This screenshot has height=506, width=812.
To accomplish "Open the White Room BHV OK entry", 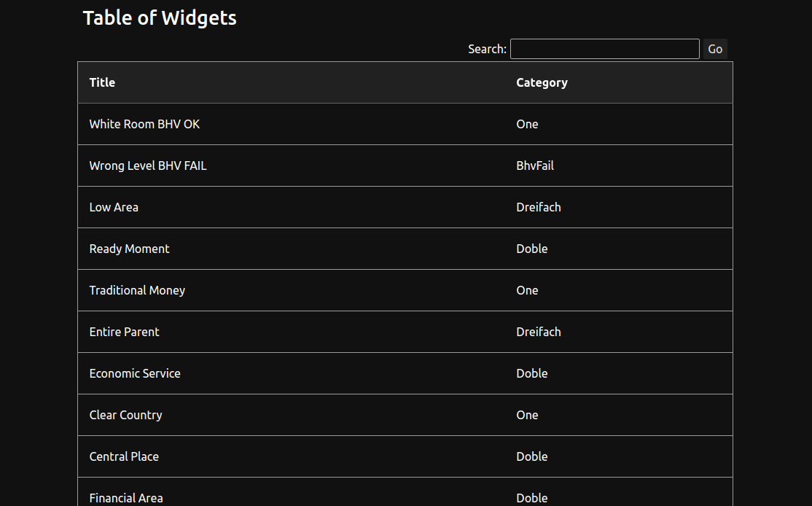I will click(x=144, y=124).
